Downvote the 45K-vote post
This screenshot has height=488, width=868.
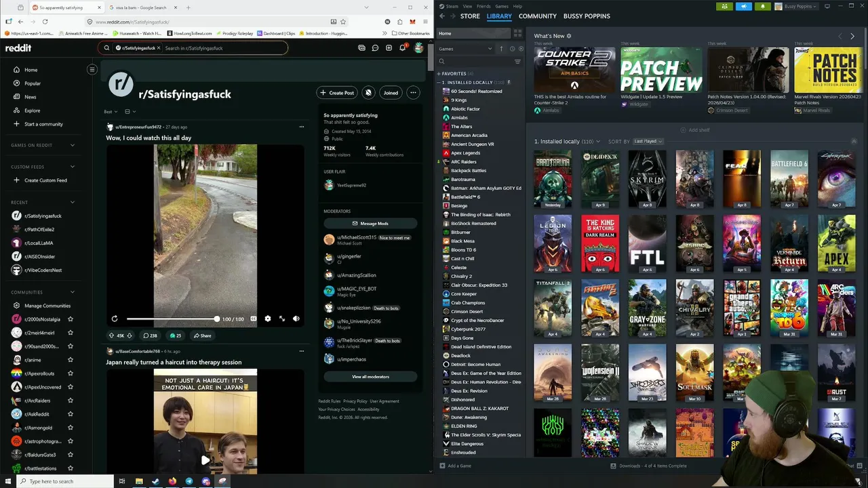coord(130,335)
